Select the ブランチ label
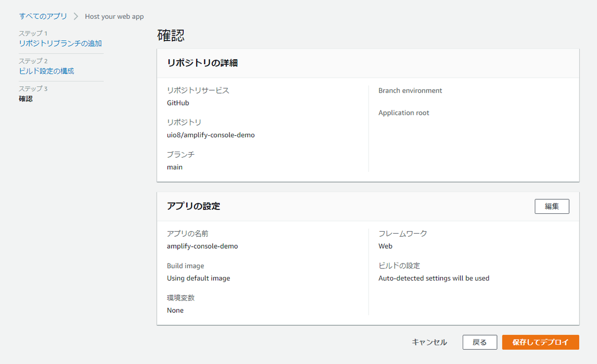Screen dimensions: 597x364 (x=181, y=155)
